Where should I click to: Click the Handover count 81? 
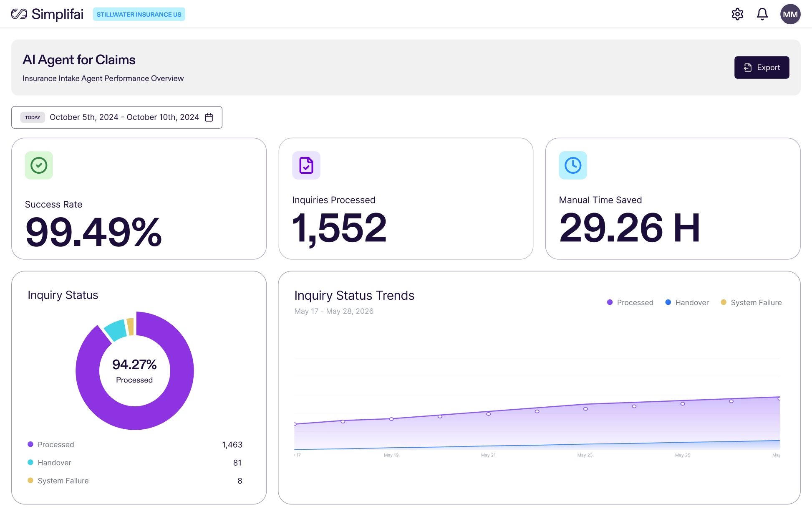tap(237, 463)
